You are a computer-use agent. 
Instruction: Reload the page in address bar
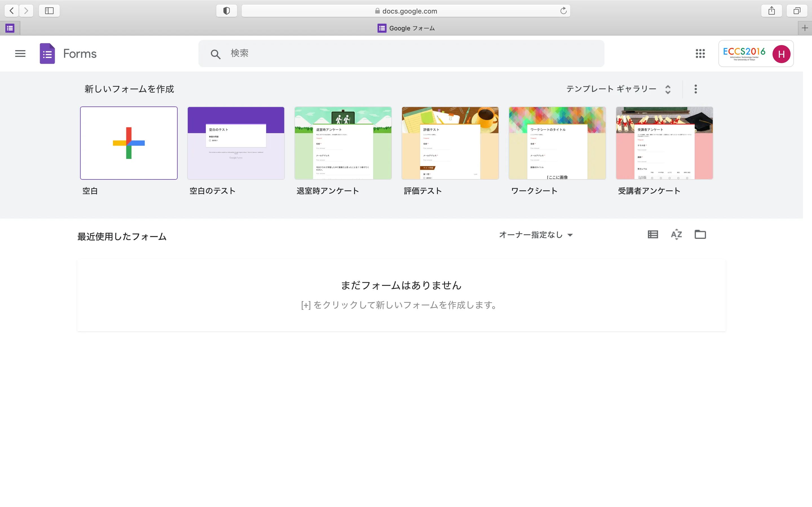(563, 11)
